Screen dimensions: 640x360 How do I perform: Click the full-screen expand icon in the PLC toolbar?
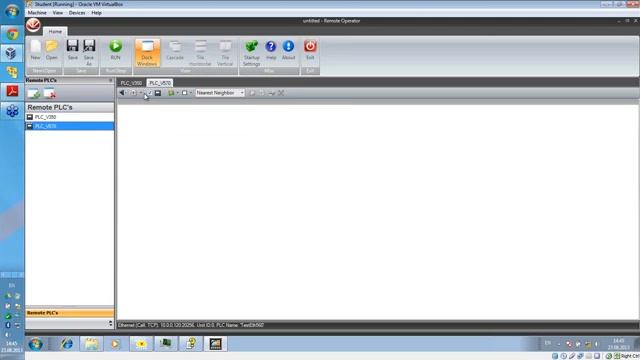[281, 93]
